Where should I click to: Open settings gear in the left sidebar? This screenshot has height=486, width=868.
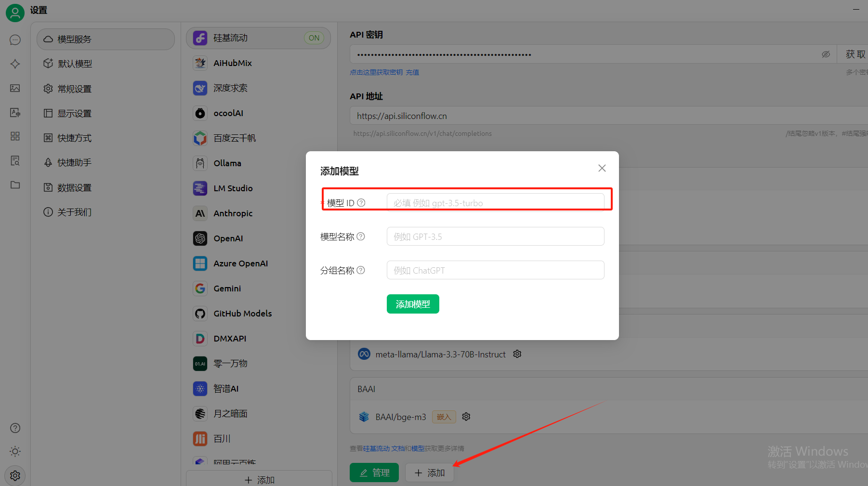coord(15,475)
